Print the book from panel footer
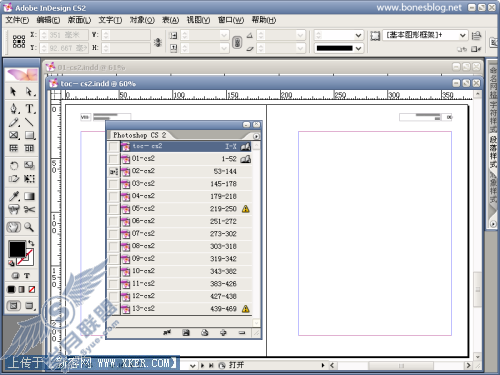This screenshot has height=375, width=500. click(205, 332)
